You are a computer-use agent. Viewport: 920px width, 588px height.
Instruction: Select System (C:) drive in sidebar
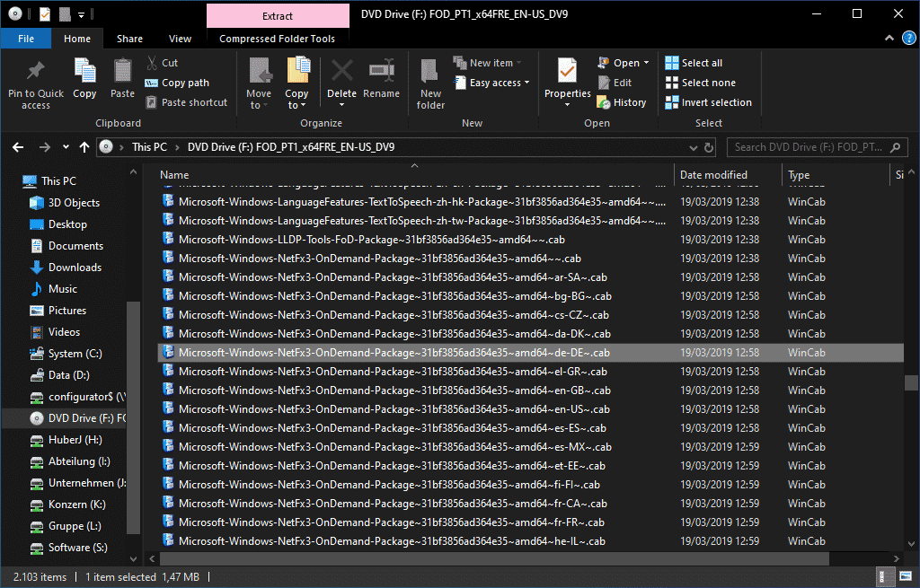click(75, 354)
